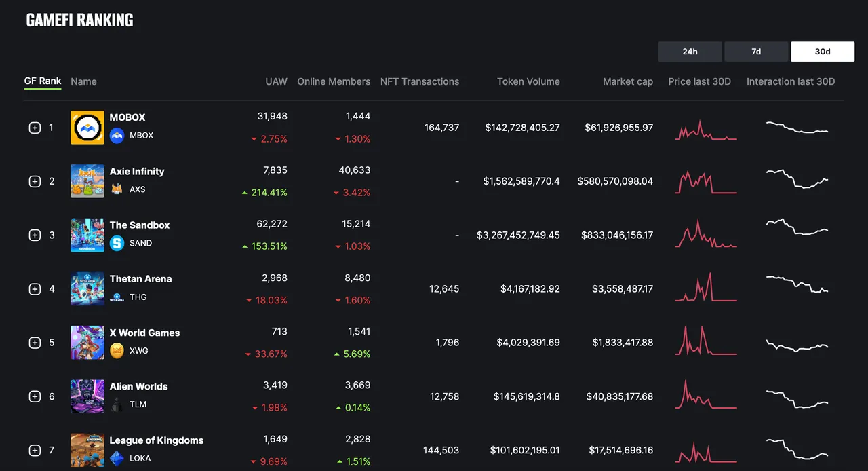Click the Axie Infinity price sparkline
This screenshot has height=471, width=868.
706,182
